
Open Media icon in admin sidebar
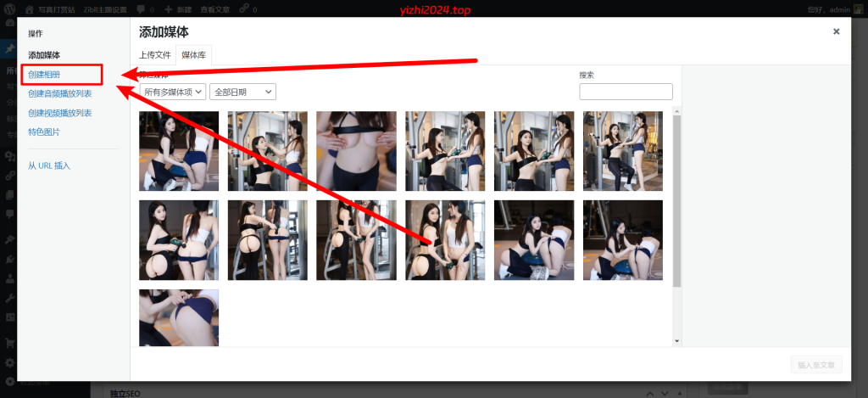point(9,156)
